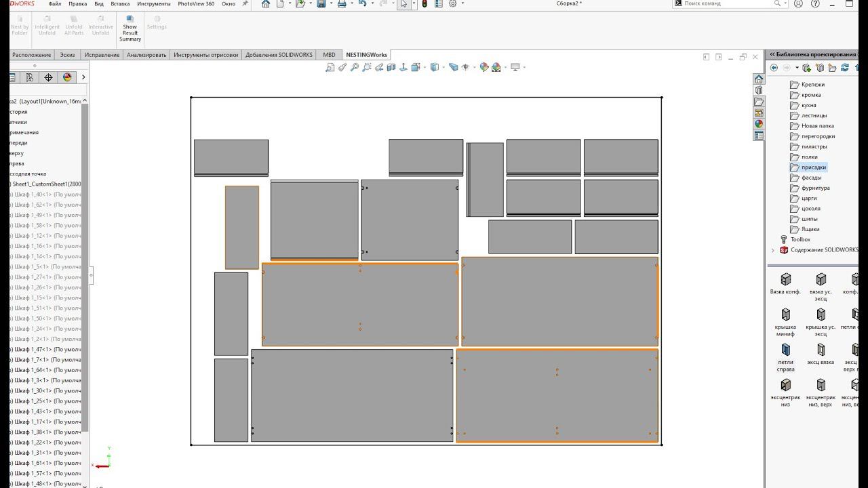Switch to the Анализировать tab

pos(146,55)
